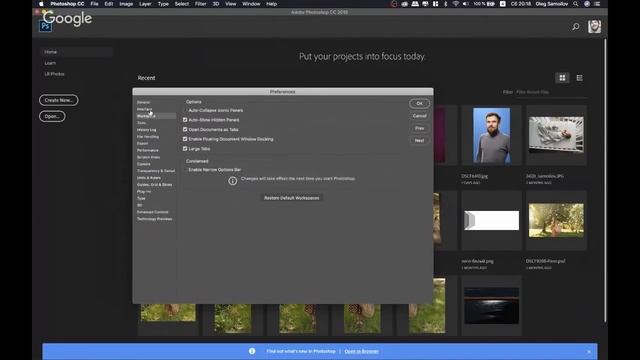Select Performance in the Preferences list

click(148, 151)
